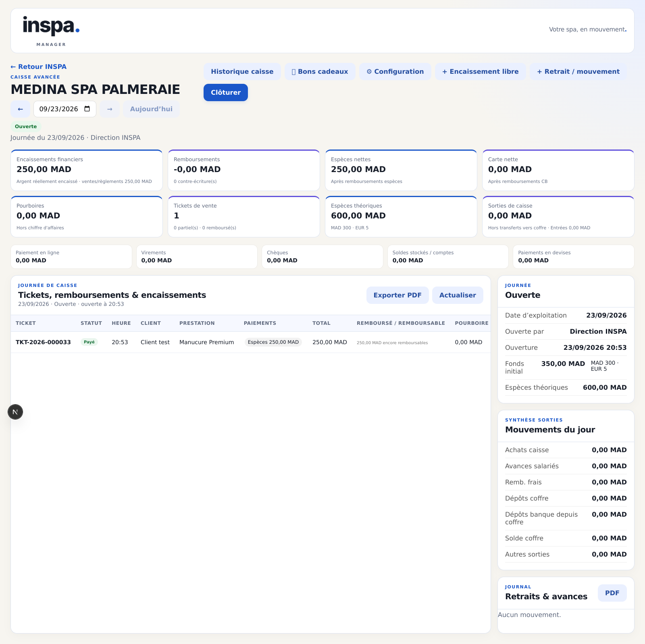Go to previous day arrow button
This screenshot has height=644, width=645.
click(20, 109)
